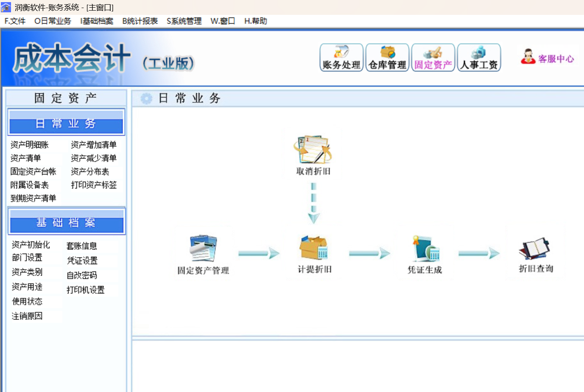Screen dimensions: 584x392
Task: Select 资产分布表 link
Action: tap(90, 172)
